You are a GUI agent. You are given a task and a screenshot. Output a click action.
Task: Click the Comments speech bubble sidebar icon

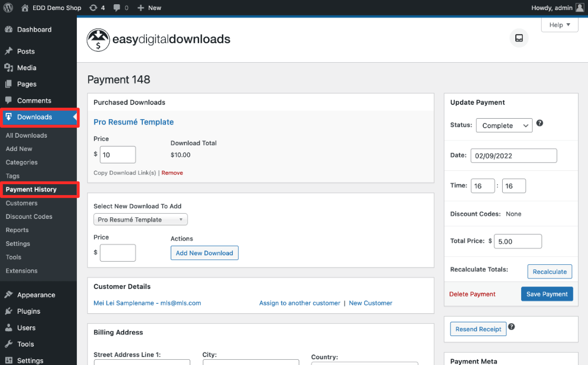point(8,100)
